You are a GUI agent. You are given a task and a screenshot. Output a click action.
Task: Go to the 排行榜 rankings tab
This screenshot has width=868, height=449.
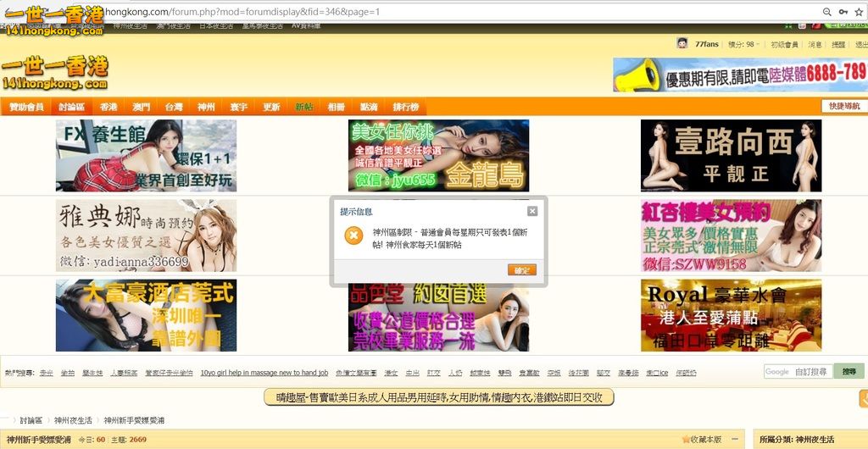(x=404, y=108)
